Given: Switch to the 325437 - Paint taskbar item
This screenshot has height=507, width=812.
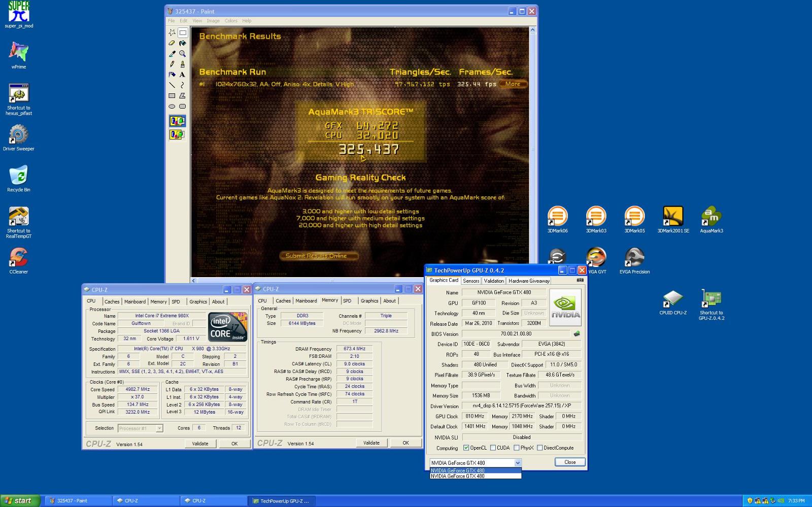Looking at the screenshot, I should tap(78, 500).
